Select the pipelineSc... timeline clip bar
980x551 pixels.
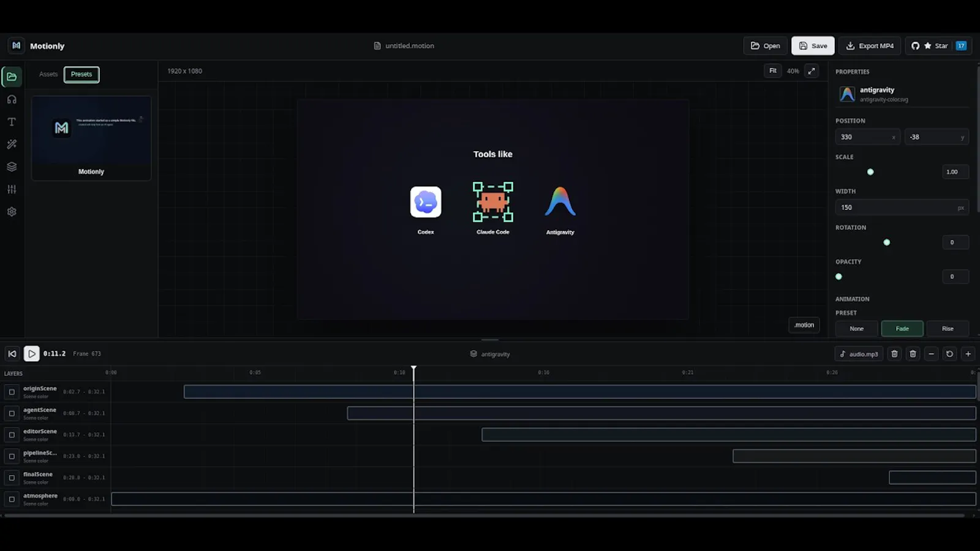[x=854, y=456]
